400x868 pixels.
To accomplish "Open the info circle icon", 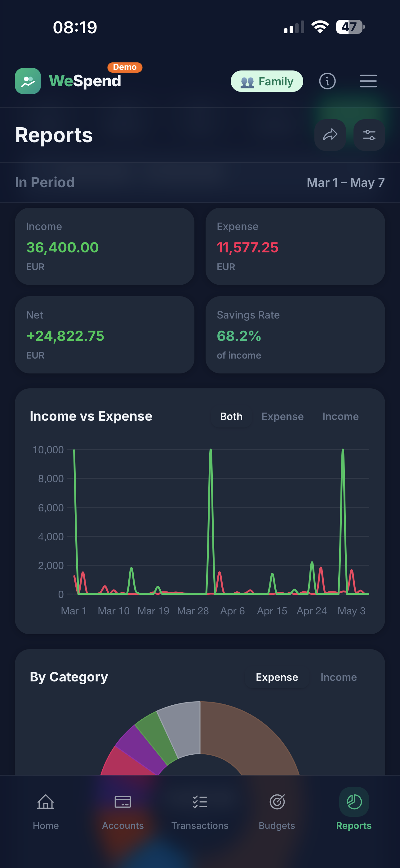I will (327, 81).
